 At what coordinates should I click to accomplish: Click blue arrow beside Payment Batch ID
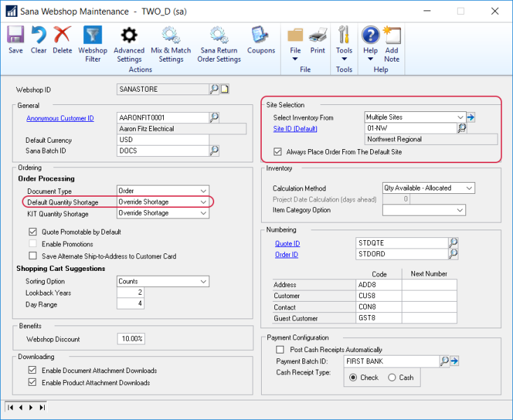(x=454, y=361)
